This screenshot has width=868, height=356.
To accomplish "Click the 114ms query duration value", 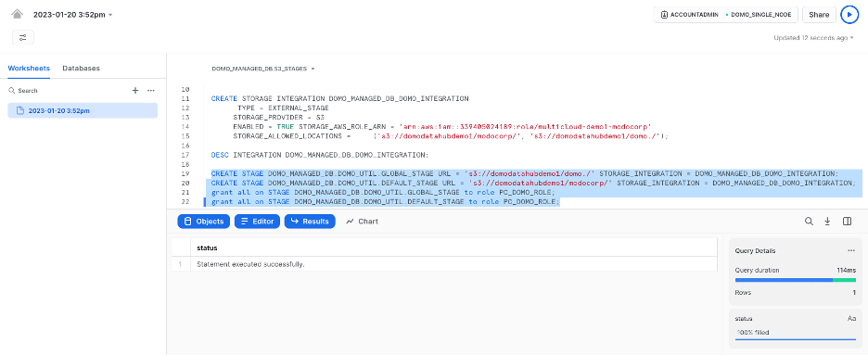I will pyautogui.click(x=847, y=270).
